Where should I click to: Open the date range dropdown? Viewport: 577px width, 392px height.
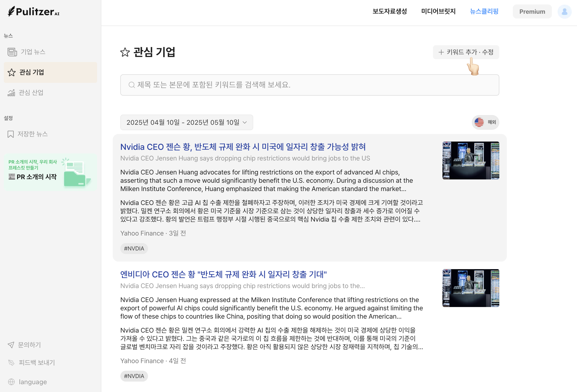point(187,122)
